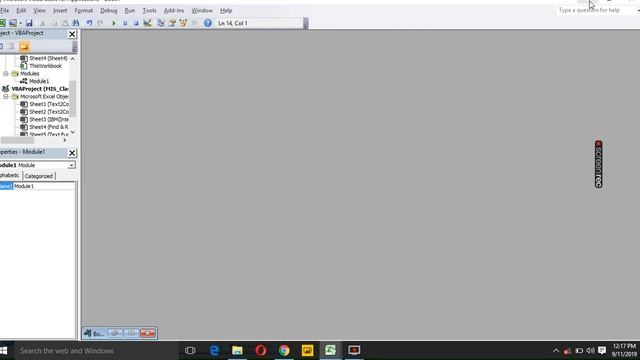This screenshot has height=360, width=640.
Task: Select Sheet1 (Text2Co... tree item
Action: pyautogui.click(x=49, y=104)
